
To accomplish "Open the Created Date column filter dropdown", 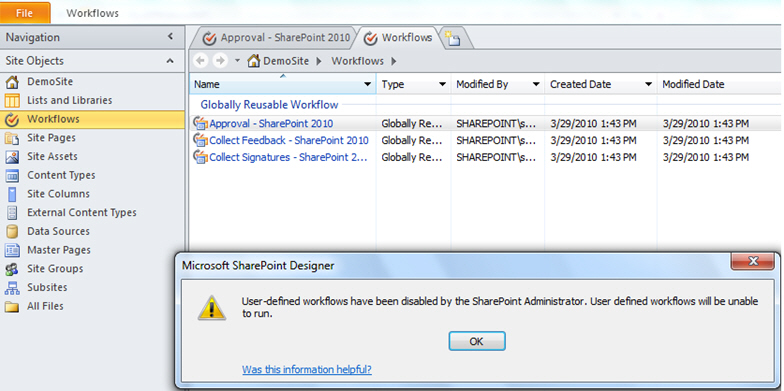I will click(648, 84).
